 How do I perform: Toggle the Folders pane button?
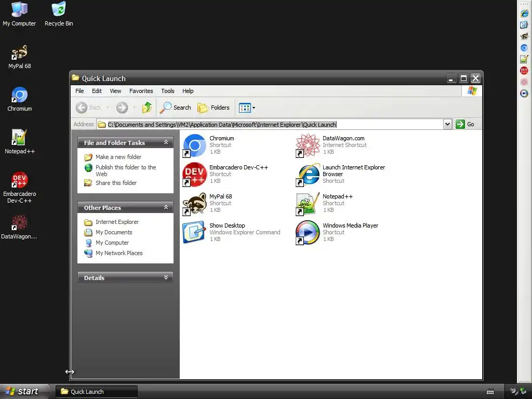(x=214, y=108)
